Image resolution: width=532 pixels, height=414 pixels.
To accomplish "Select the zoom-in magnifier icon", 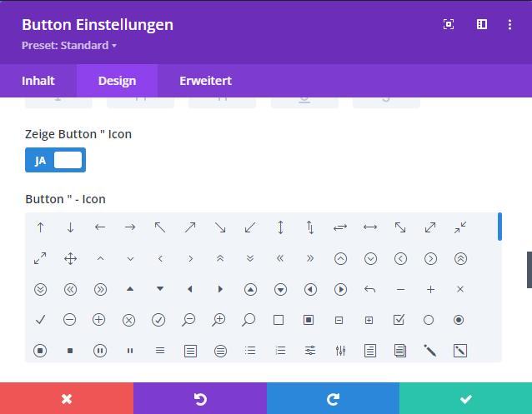I will (x=218, y=320).
